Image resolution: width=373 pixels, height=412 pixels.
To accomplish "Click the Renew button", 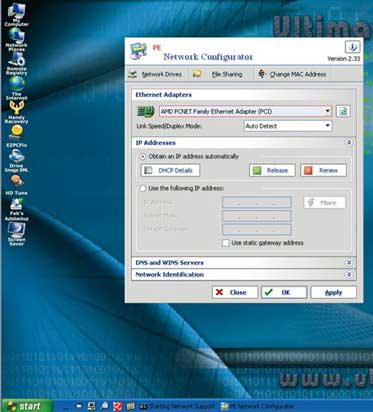I will [x=323, y=170].
